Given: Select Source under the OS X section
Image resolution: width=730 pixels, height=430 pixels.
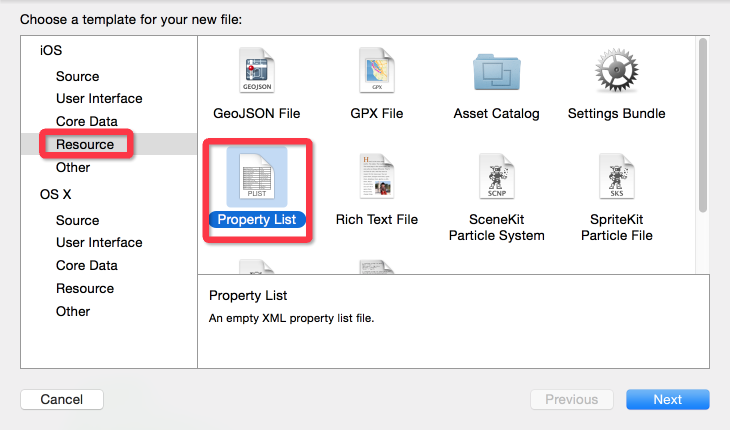Looking at the screenshot, I should (78, 220).
